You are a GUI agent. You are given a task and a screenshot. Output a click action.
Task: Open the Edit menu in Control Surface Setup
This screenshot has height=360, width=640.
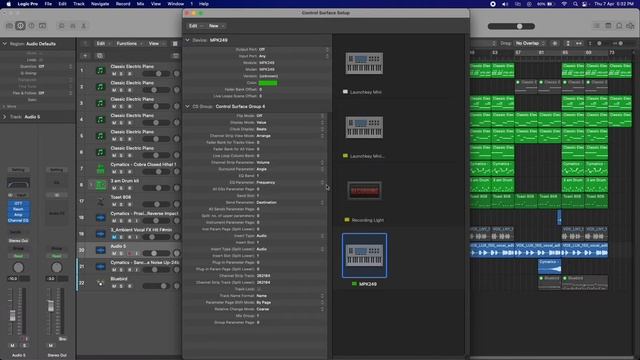coord(196,26)
